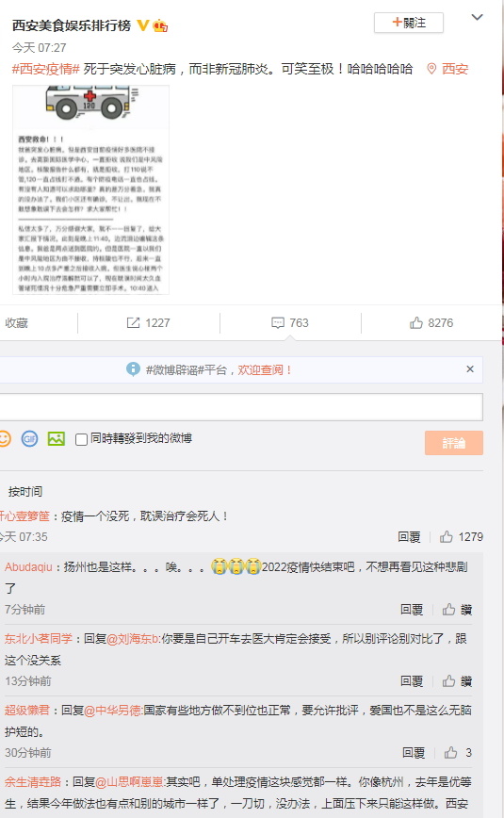
Task: Like the comment with 1279 likes
Action: [447, 537]
